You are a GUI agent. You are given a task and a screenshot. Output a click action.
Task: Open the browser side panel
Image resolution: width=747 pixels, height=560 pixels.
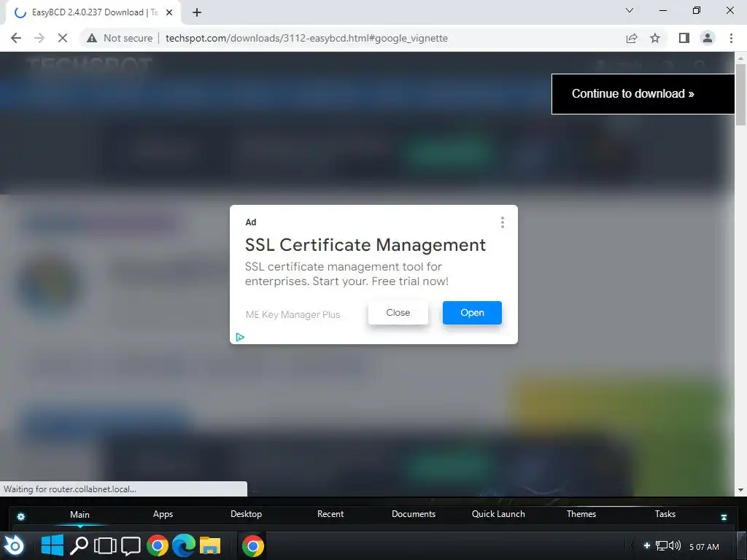684,38
